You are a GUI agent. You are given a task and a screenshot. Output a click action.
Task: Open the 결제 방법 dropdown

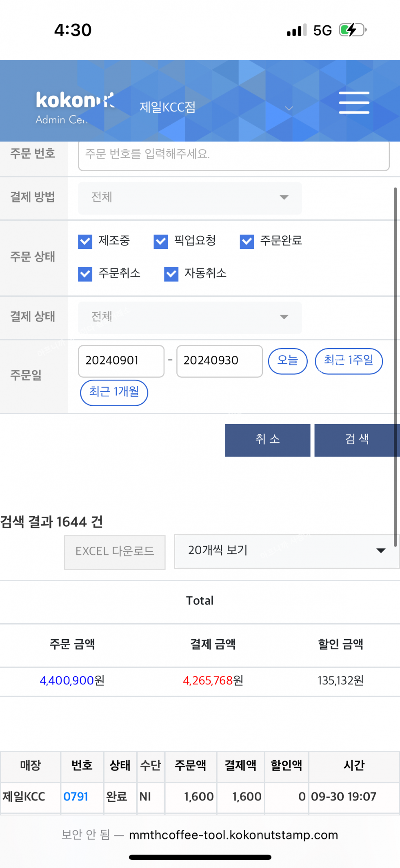click(x=190, y=198)
